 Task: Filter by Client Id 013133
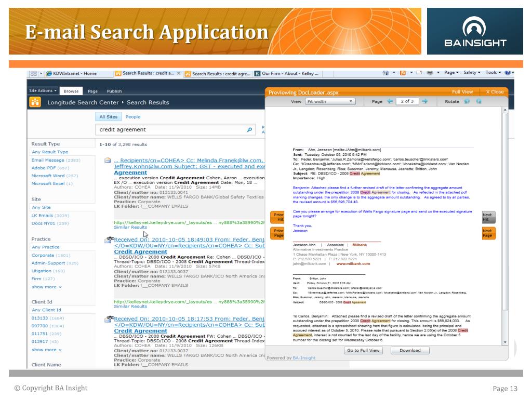(47, 318)
